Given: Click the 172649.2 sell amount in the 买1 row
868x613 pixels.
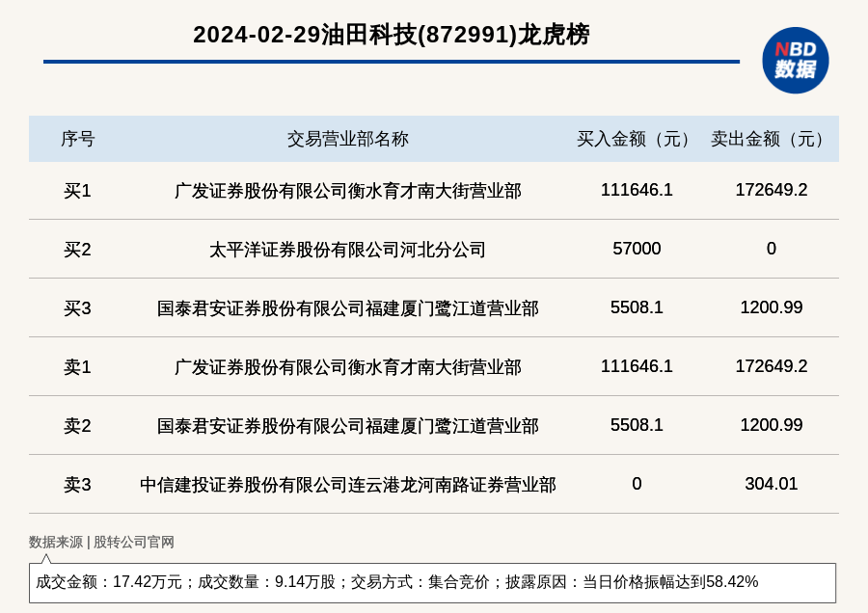Looking at the screenshot, I should tap(771, 190).
